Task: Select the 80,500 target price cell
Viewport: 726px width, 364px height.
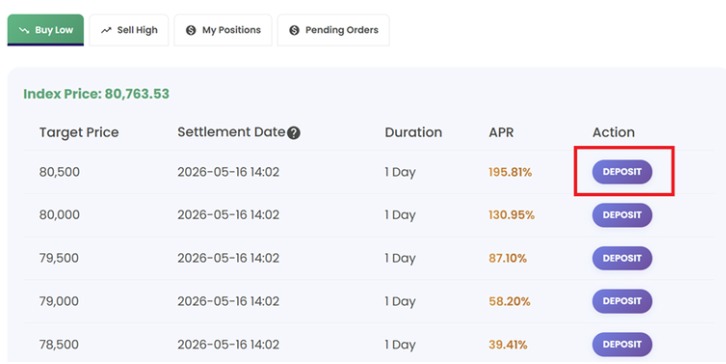Action: [x=59, y=172]
